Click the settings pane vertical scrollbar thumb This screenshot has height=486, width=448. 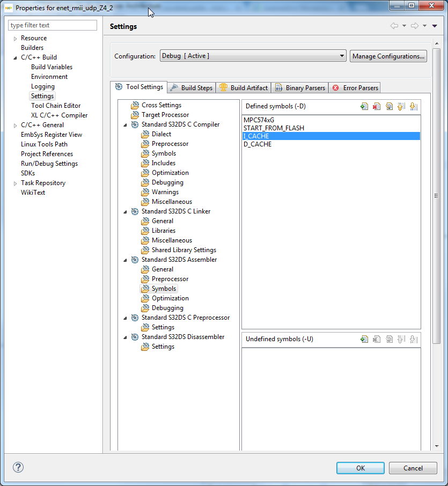pyautogui.click(x=437, y=196)
